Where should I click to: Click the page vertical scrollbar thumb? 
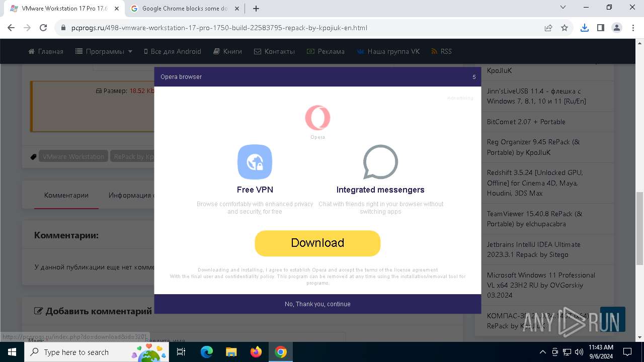[x=639, y=228]
